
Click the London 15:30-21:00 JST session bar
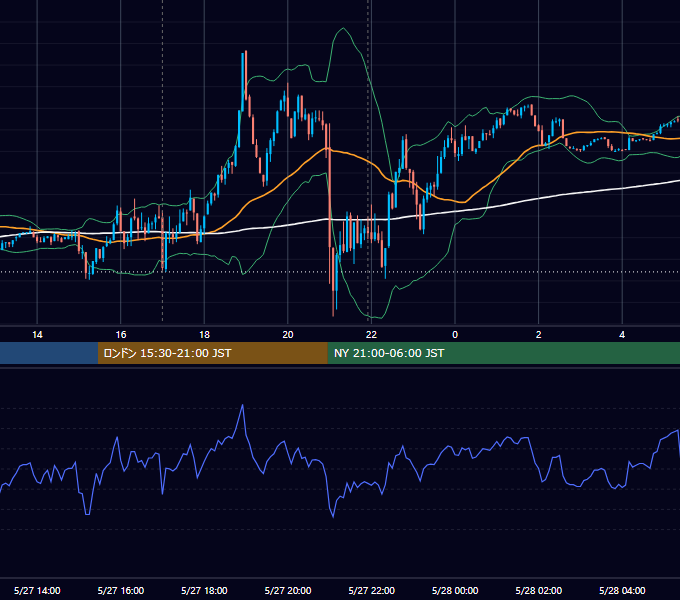coord(212,353)
